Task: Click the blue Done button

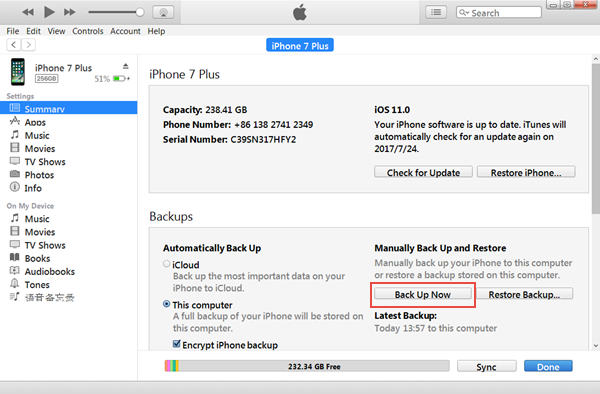Action: (548, 366)
